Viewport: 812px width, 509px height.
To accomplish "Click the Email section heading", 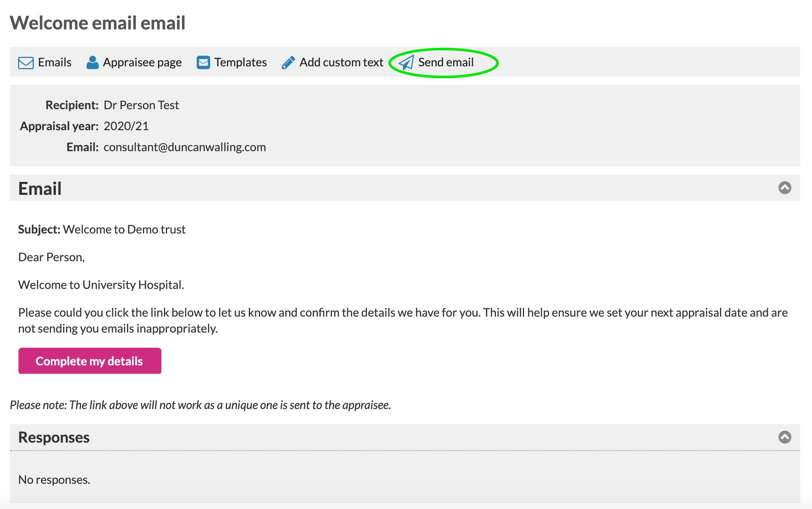I will point(40,188).
